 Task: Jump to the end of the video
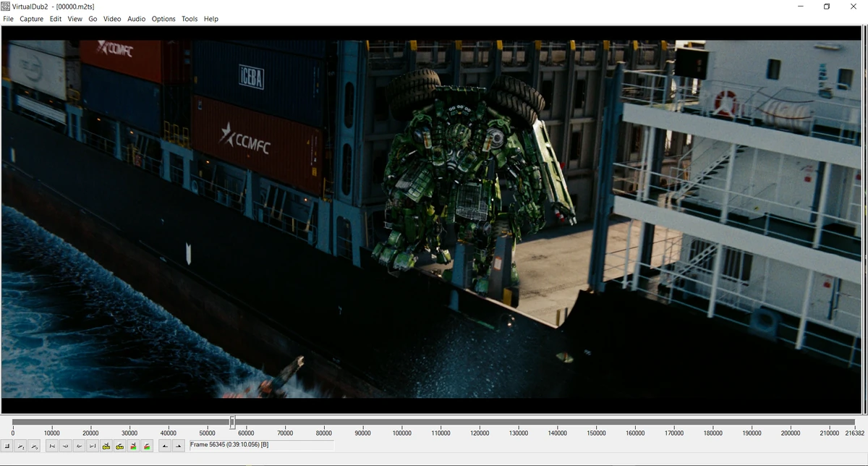pos(93,446)
